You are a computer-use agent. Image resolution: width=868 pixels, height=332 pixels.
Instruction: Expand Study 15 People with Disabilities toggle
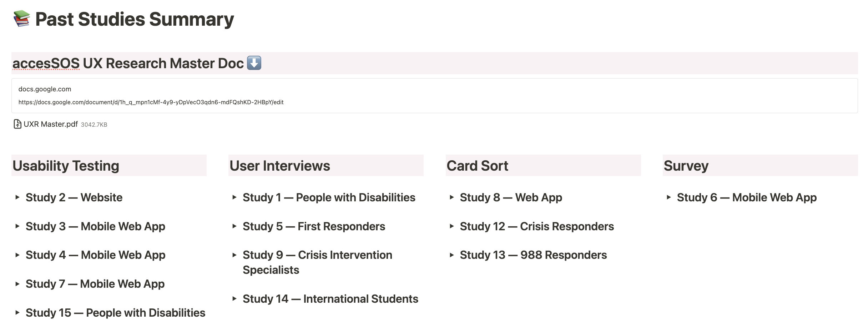(x=17, y=312)
